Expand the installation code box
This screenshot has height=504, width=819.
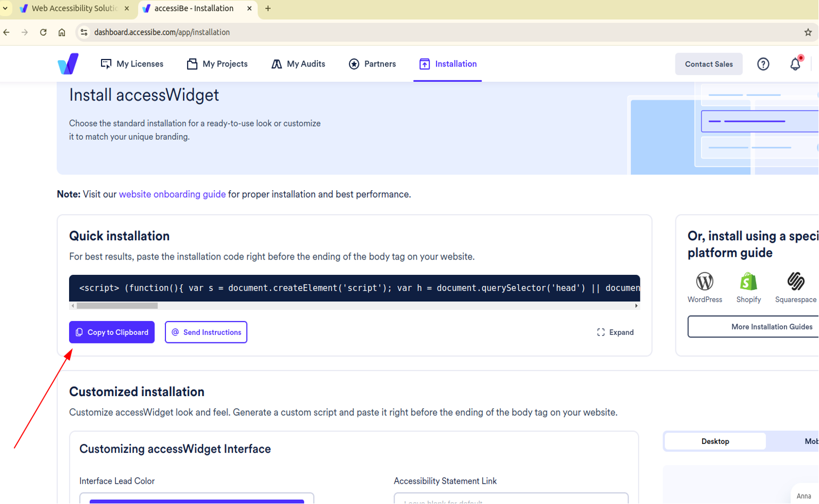(615, 332)
